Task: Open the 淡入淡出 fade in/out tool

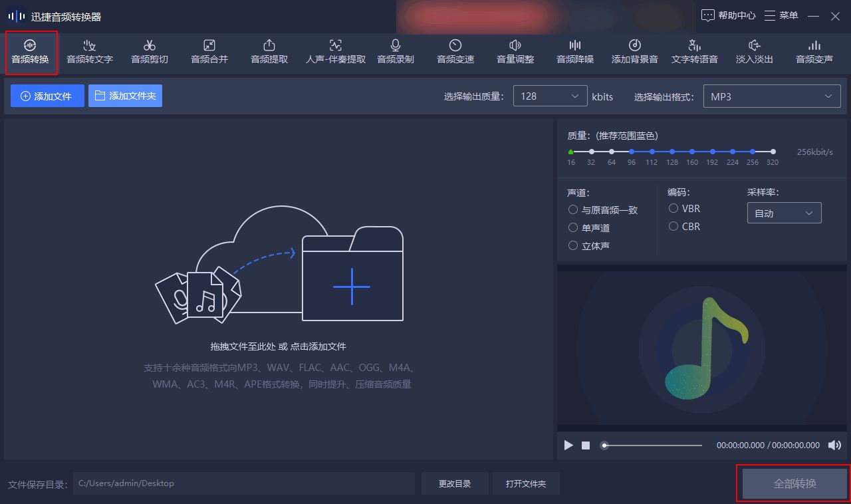Action: (754, 52)
